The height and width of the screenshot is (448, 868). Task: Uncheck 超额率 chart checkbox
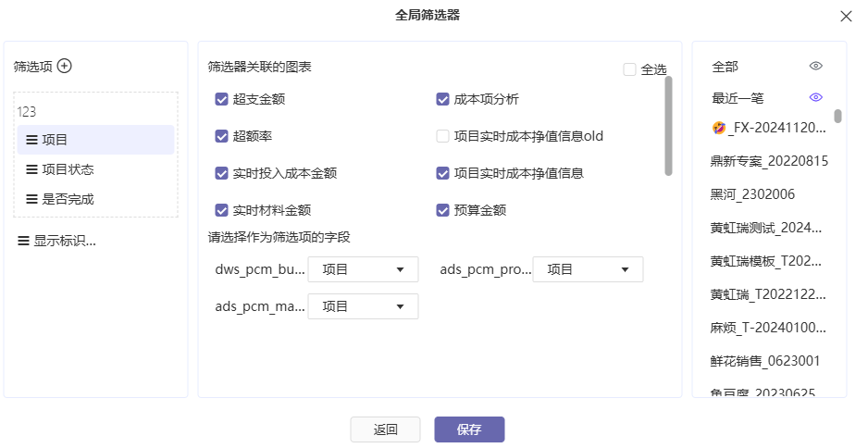tap(221, 136)
